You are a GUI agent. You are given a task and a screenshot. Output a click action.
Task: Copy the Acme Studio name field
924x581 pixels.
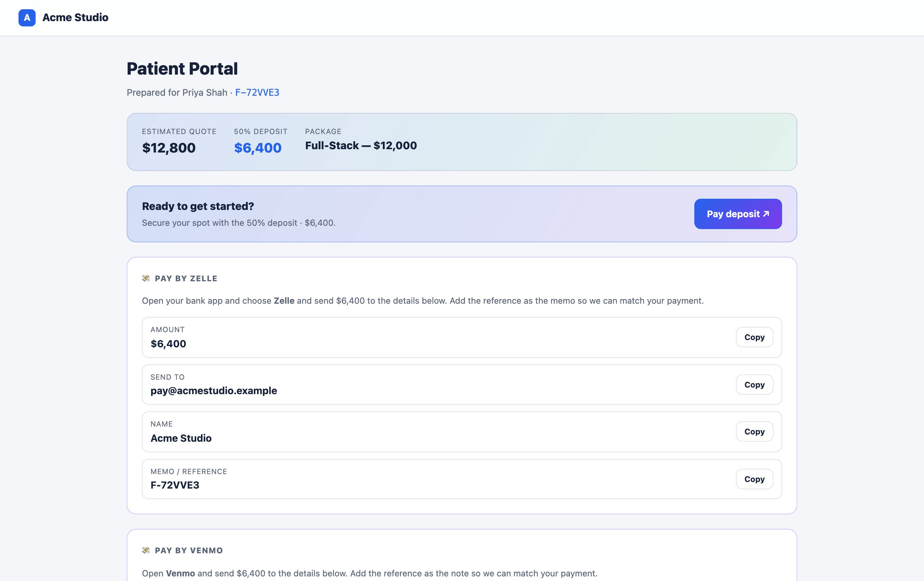point(754,432)
